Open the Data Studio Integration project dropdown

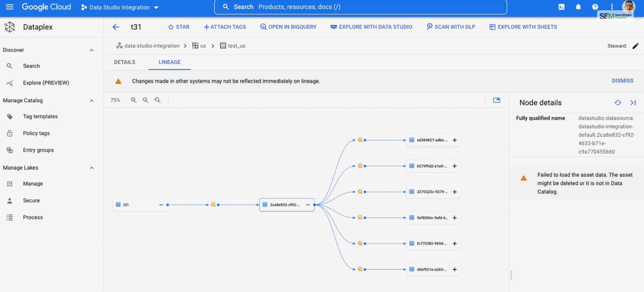(120, 8)
